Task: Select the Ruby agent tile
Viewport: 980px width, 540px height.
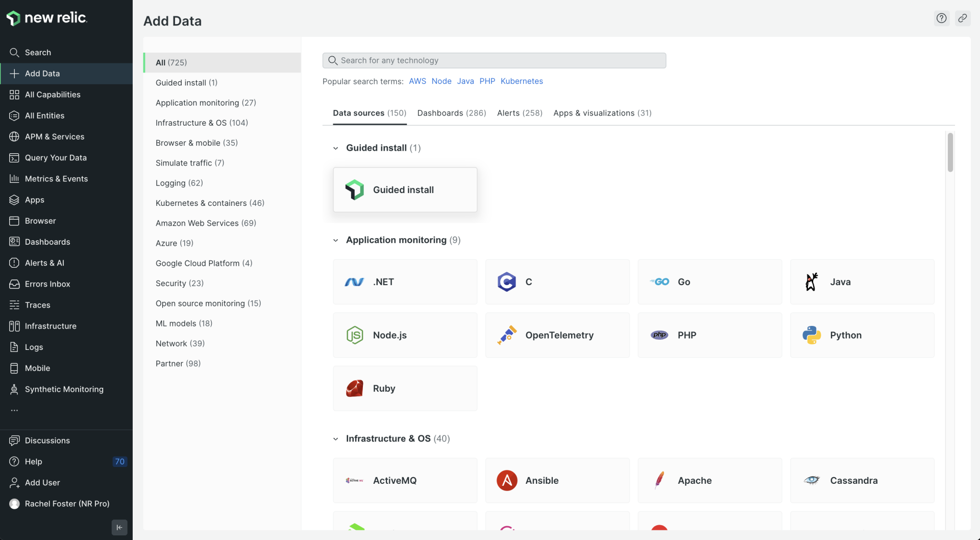Action: click(405, 388)
